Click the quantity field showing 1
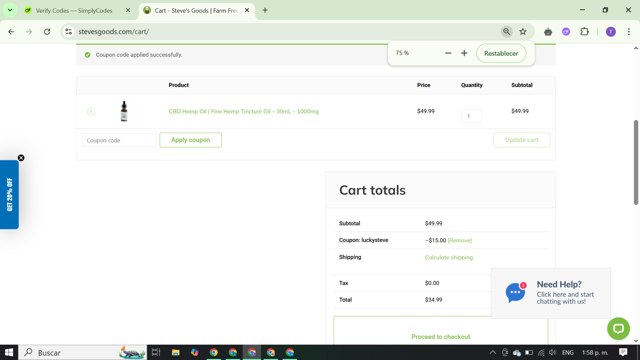The image size is (640, 360). pyautogui.click(x=471, y=116)
